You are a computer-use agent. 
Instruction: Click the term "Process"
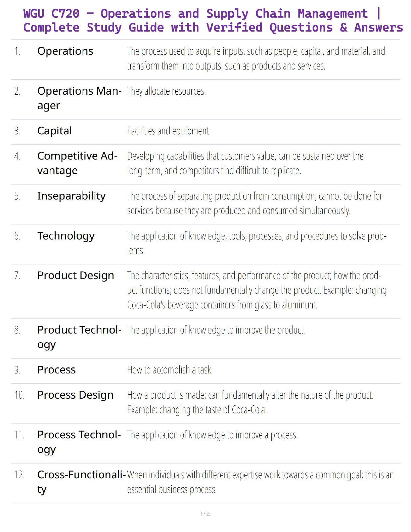pyautogui.click(x=56, y=370)
